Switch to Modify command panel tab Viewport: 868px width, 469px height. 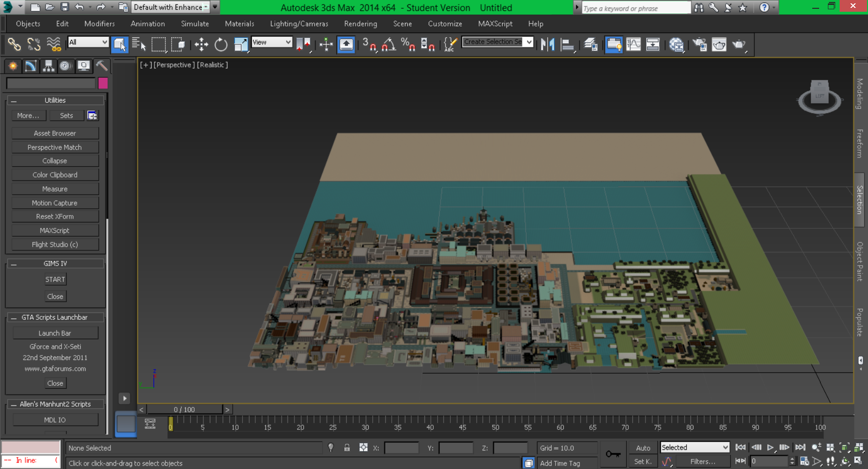pyautogui.click(x=30, y=66)
